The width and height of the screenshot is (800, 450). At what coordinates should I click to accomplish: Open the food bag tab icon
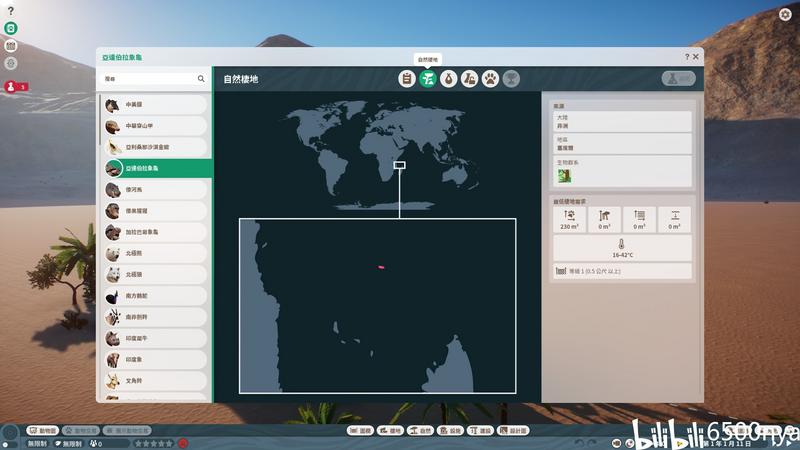(448, 79)
